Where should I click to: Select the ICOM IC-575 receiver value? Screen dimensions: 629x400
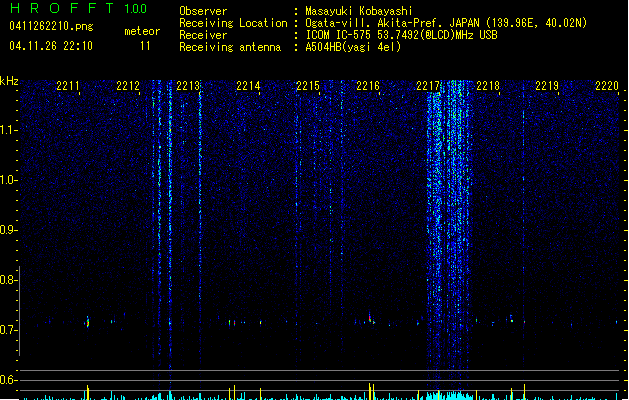pyautogui.click(x=401, y=35)
